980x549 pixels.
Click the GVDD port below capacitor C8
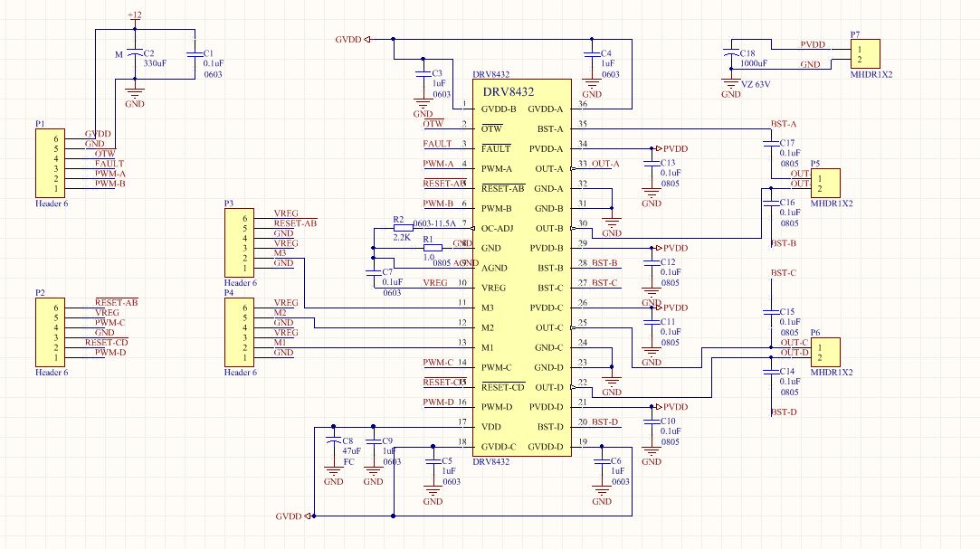coord(293,516)
